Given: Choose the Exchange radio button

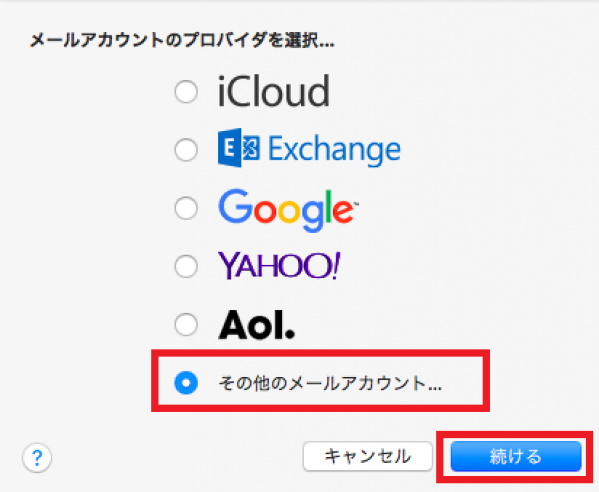Looking at the screenshot, I should 186,149.
